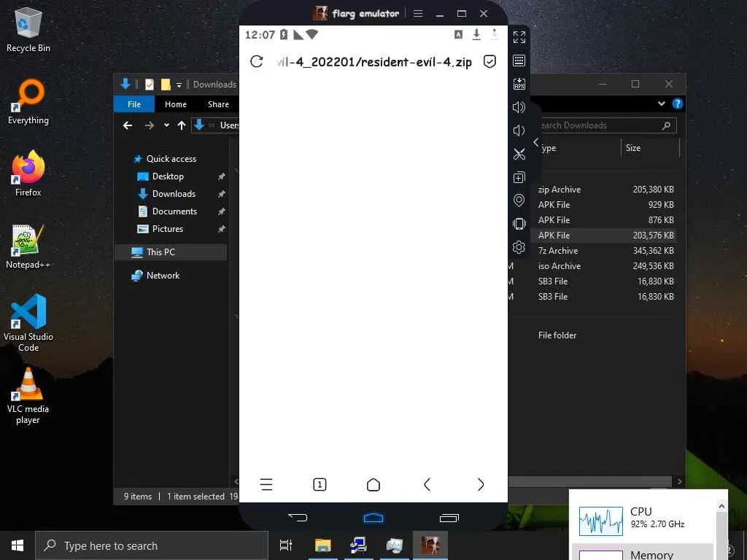Open the Firefox desktop shortcut

coord(28,174)
